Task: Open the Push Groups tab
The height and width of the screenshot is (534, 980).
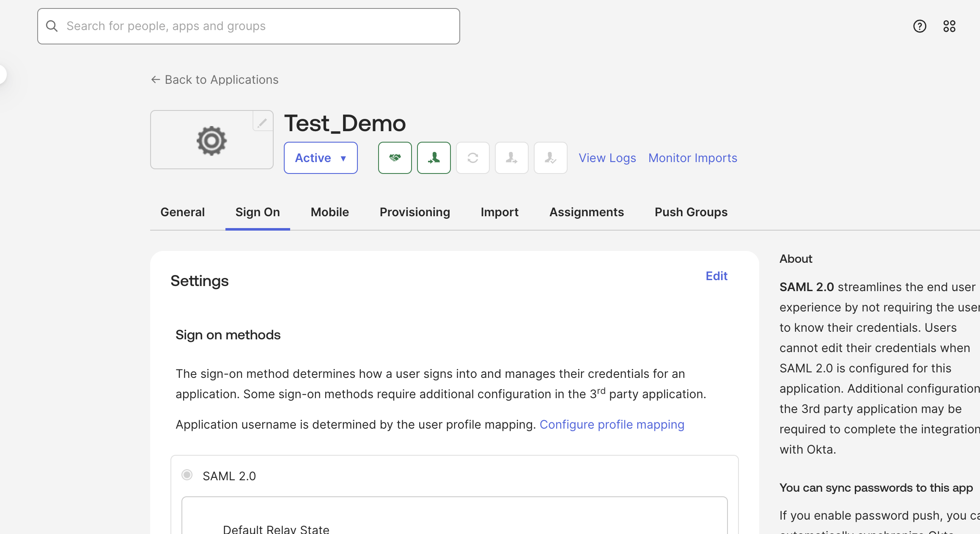Action: pyautogui.click(x=691, y=212)
